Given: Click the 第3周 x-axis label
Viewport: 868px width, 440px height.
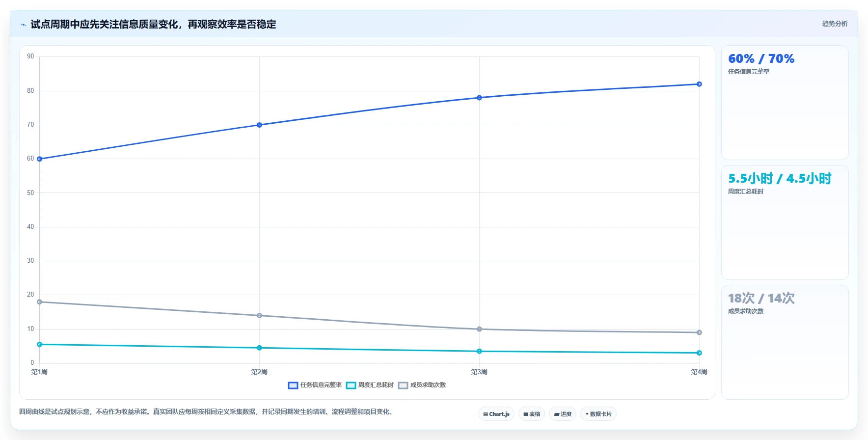Looking at the screenshot, I should (480, 372).
